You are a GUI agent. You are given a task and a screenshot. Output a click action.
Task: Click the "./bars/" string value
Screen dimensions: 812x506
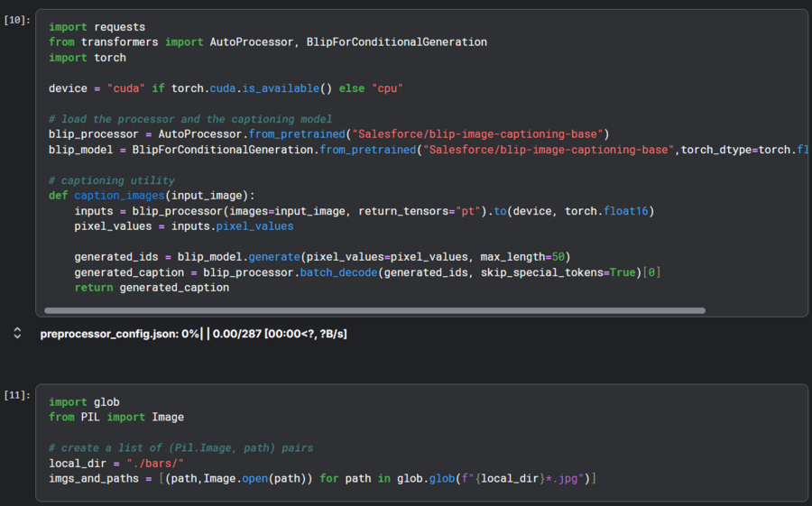154,464
